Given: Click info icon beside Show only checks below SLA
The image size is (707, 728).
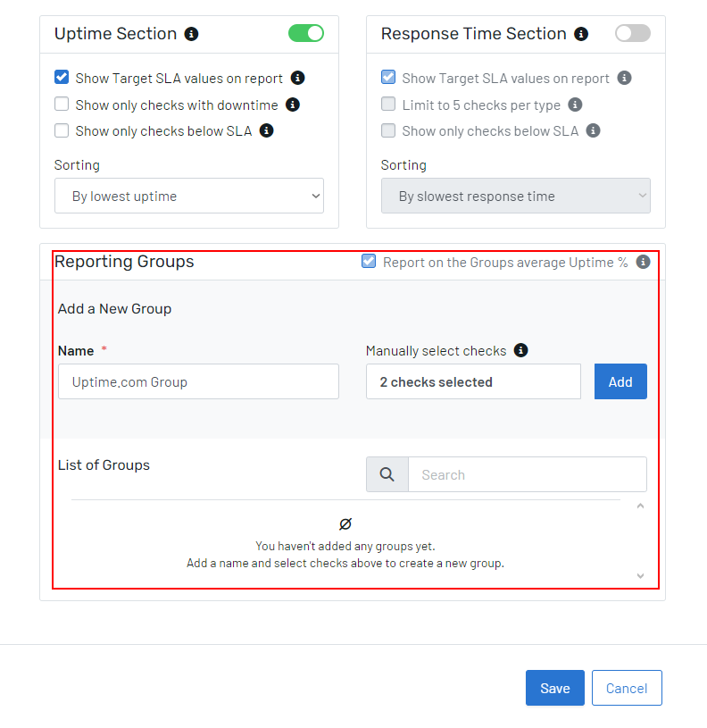Looking at the screenshot, I should tap(267, 130).
